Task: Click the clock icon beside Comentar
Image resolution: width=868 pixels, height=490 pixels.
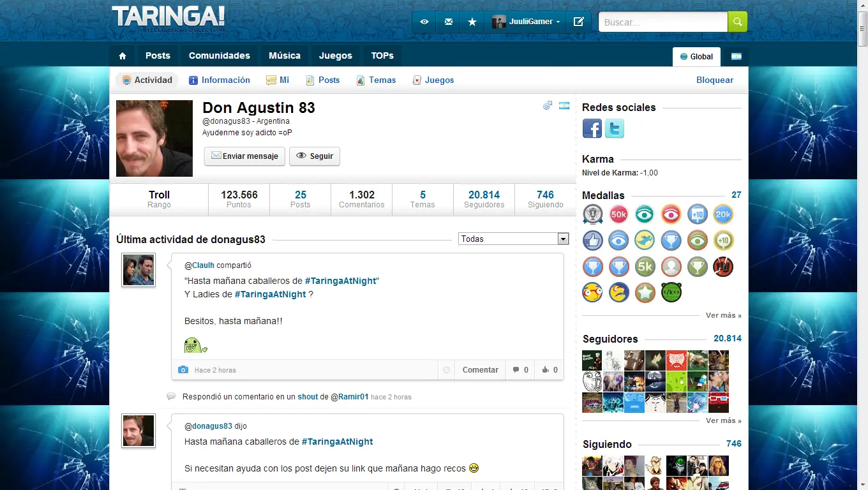Action: [x=446, y=369]
